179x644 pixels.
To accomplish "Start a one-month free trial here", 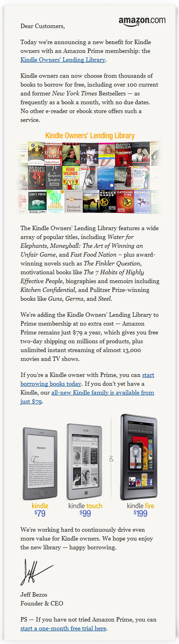I will pos(63,628).
